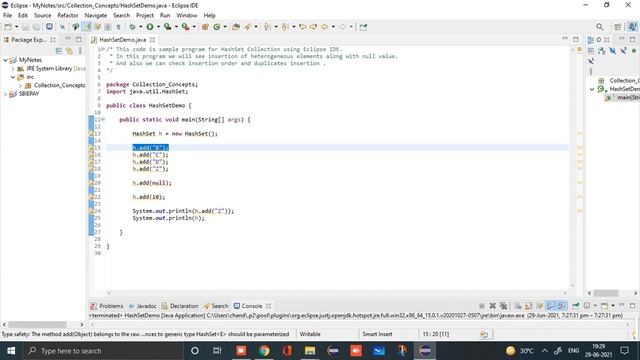The width and height of the screenshot is (640, 360).
Task: Click the Save icon in toolbar
Action: (25, 27)
